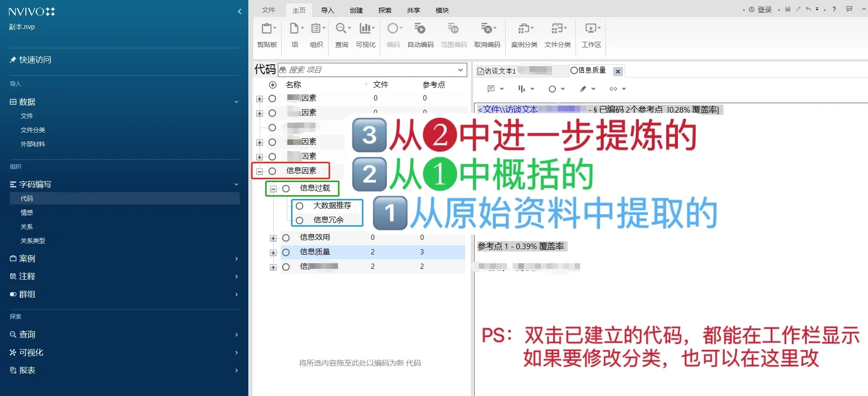The image size is (868, 396).
Task: Expand the 信息质量 code node
Action: click(x=273, y=253)
